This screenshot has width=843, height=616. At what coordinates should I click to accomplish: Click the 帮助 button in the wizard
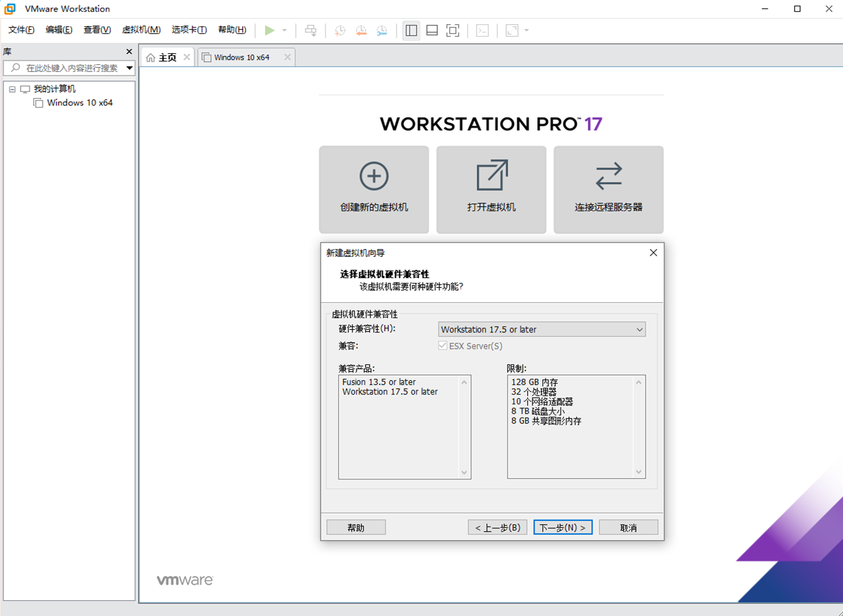[356, 527]
